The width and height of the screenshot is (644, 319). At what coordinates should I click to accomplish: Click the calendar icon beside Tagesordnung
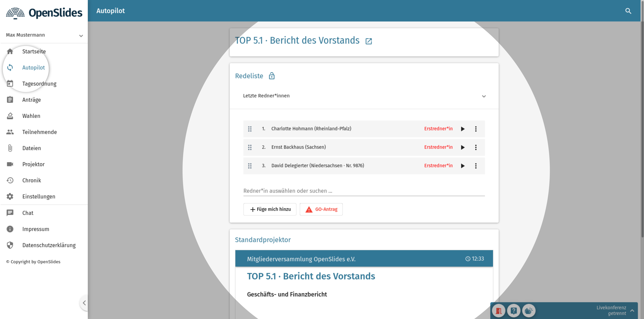click(x=10, y=84)
